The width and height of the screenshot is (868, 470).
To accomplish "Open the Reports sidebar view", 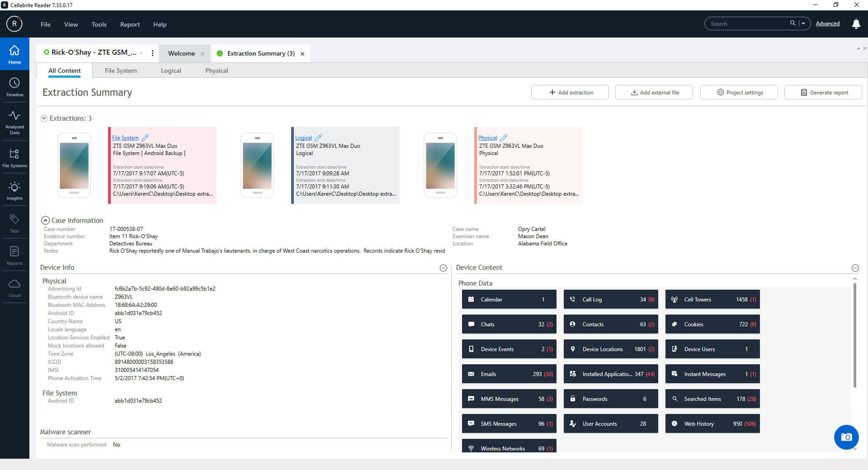I will tap(14, 255).
